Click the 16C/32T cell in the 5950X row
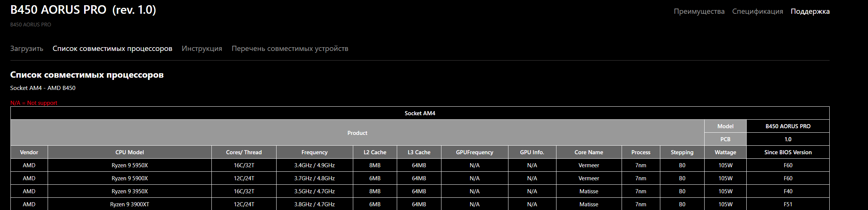Image resolution: width=868 pixels, height=210 pixels. point(244,165)
